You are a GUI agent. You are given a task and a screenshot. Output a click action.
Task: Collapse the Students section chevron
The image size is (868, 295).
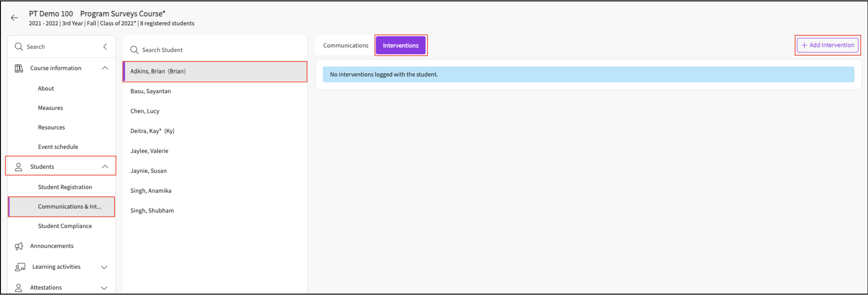pyautogui.click(x=105, y=167)
